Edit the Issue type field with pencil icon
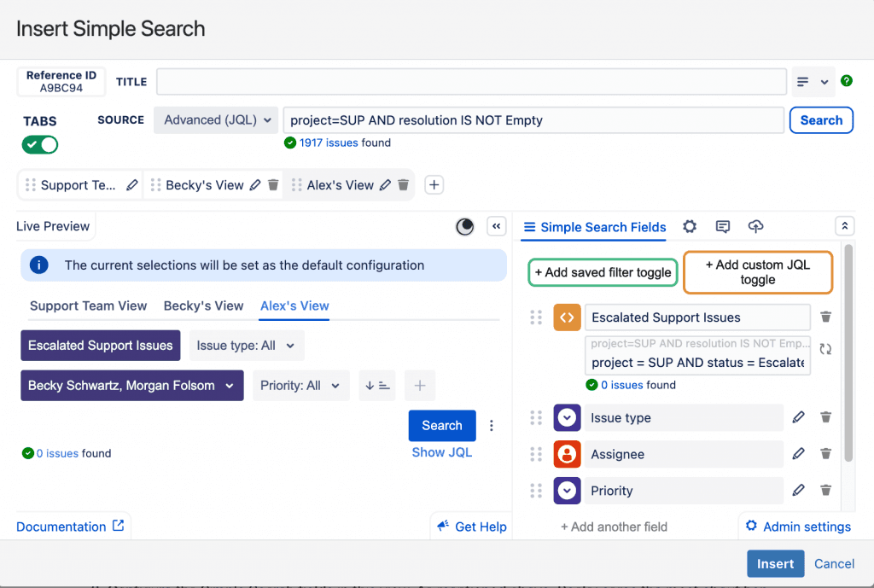Image resolution: width=874 pixels, height=588 pixels. [798, 417]
